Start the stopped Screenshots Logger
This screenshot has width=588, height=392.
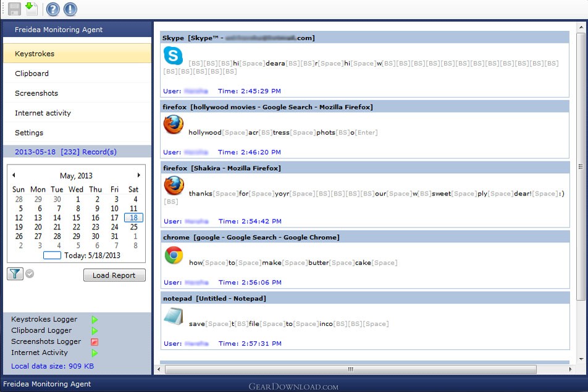coord(94,342)
